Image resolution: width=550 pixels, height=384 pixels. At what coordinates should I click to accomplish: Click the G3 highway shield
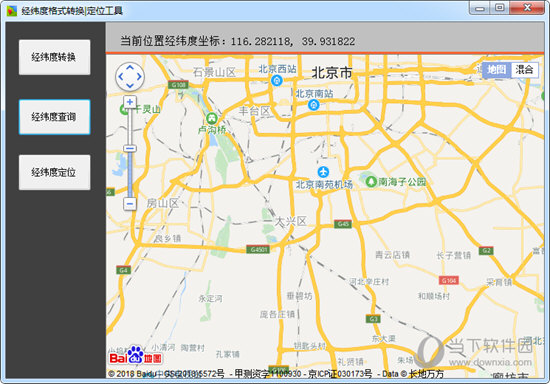373,319
